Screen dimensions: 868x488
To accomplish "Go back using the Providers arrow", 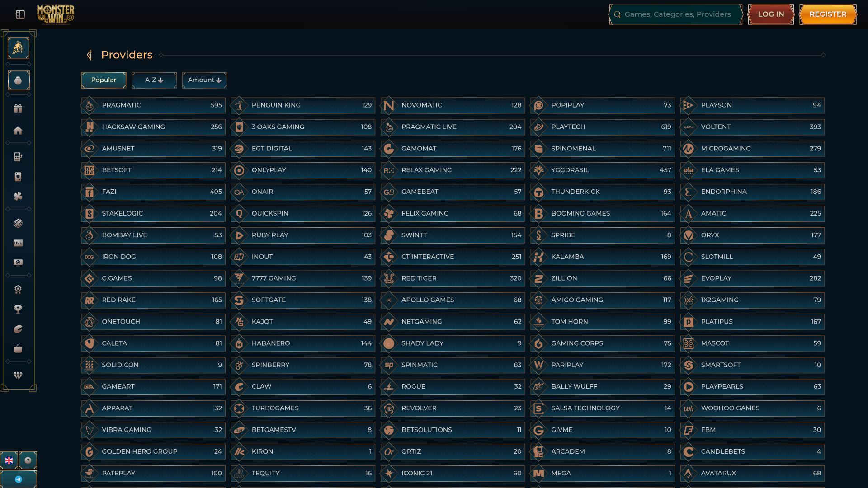I will tap(90, 55).
